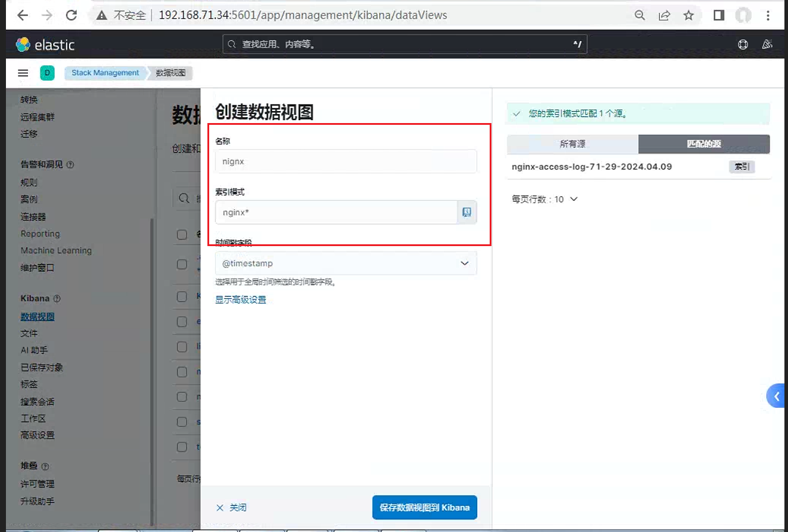Click the 索引 badge
This screenshot has height=532, width=788.
[x=742, y=167]
